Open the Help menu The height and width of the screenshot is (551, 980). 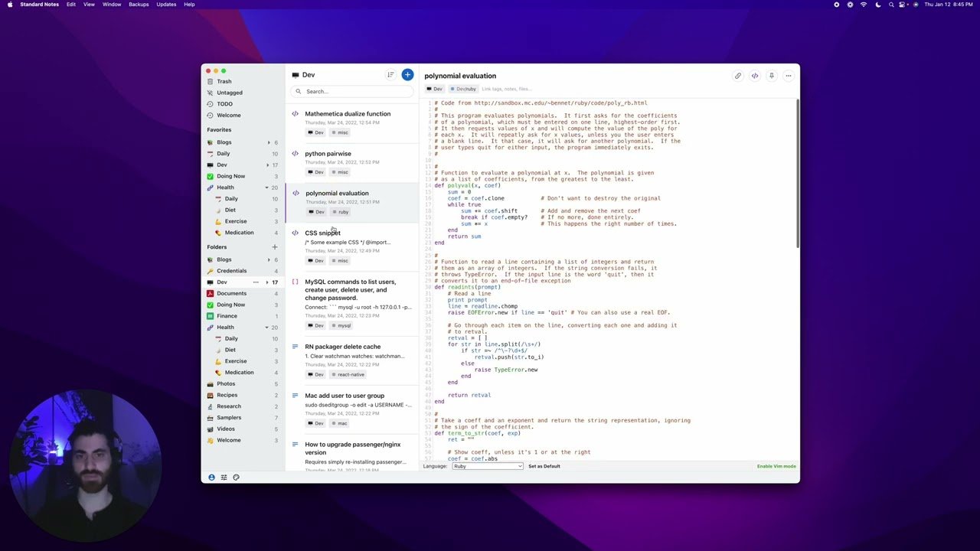(x=189, y=5)
